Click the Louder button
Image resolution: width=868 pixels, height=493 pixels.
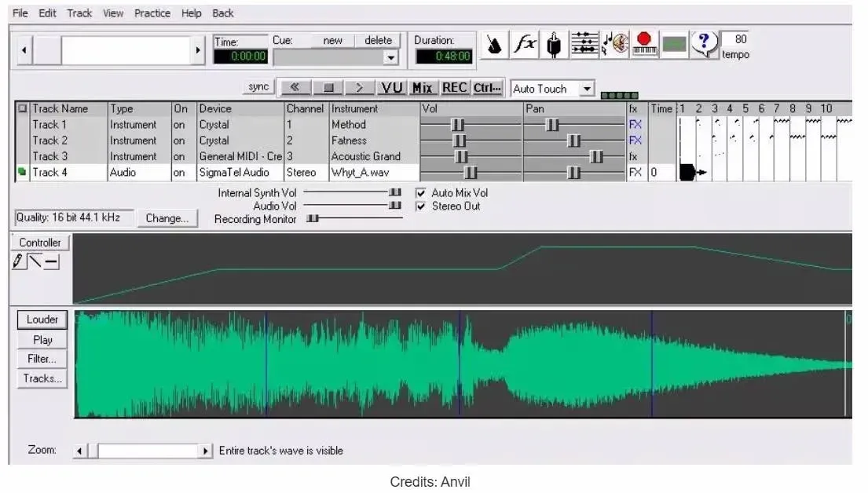[41, 320]
